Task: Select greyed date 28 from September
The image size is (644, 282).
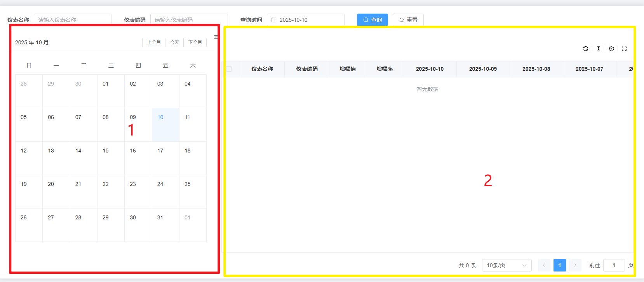Action: [29, 91]
